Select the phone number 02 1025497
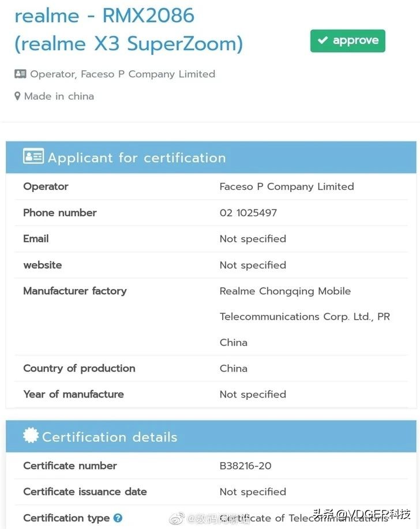Viewport: 420px width, 529px height. (248, 213)
